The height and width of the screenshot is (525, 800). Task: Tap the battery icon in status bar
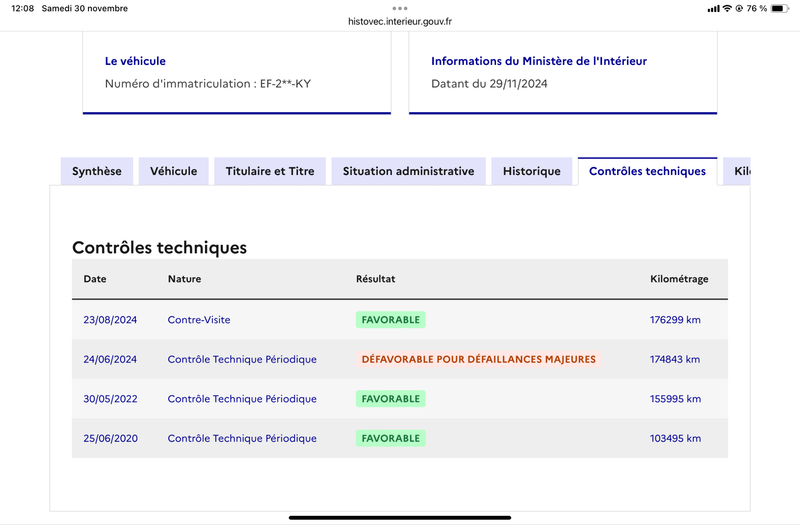click(x=780, y=8)
